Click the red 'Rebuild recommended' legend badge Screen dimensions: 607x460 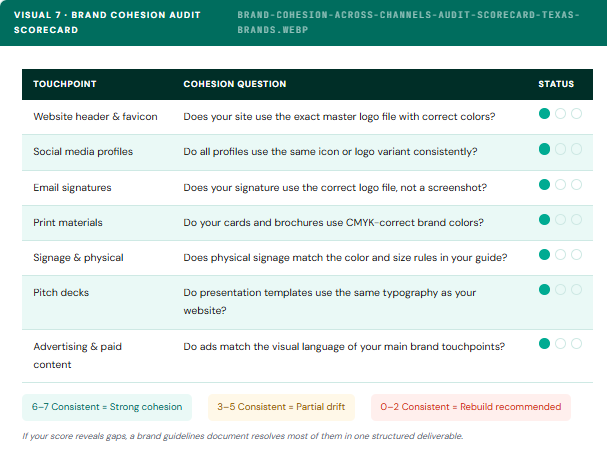(x=471, y=407)
